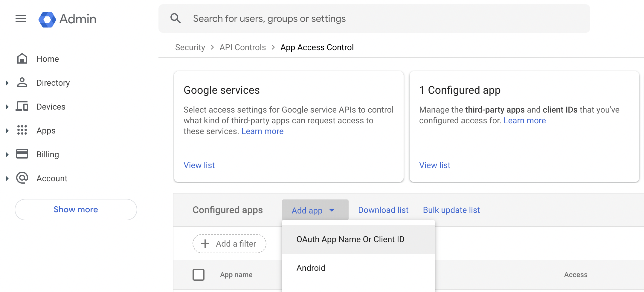Tick the select-all checkbox beside App name
The width and height of the screenshot is (644, 292).
click(199, 275)
